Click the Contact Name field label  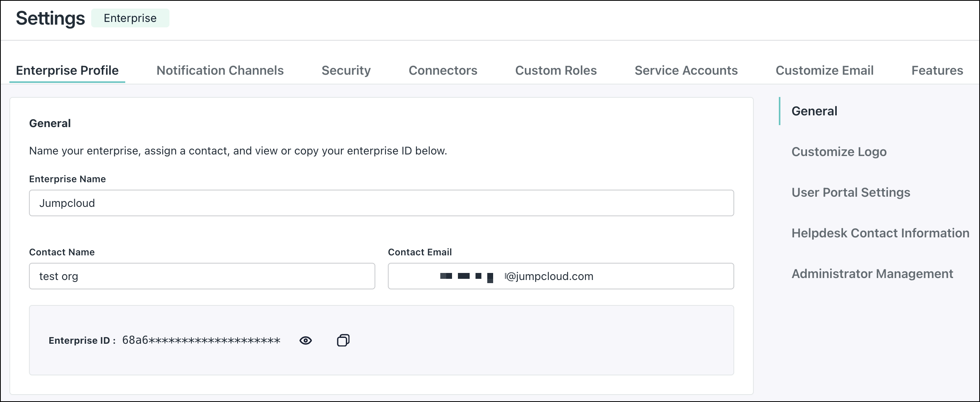point(62,252)
